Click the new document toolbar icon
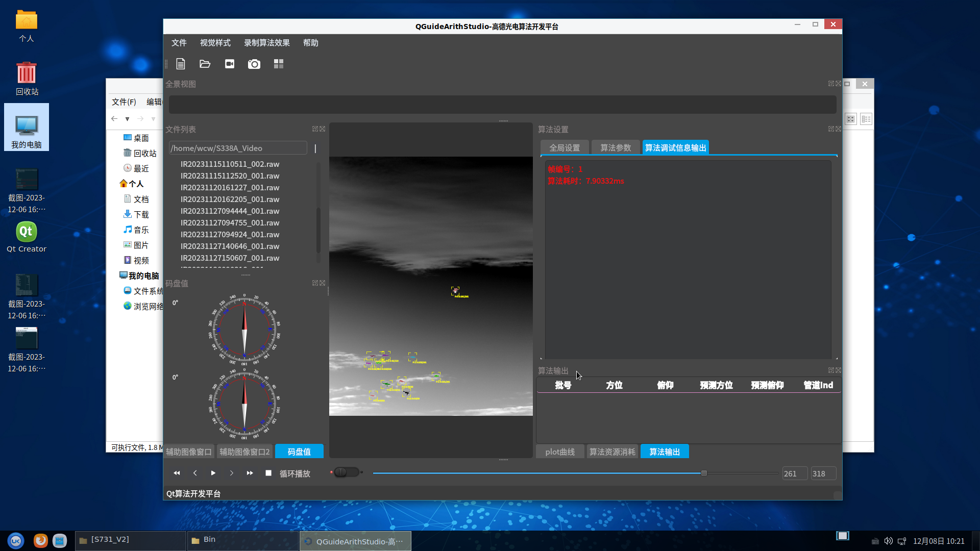 click(x=181, y=64)
